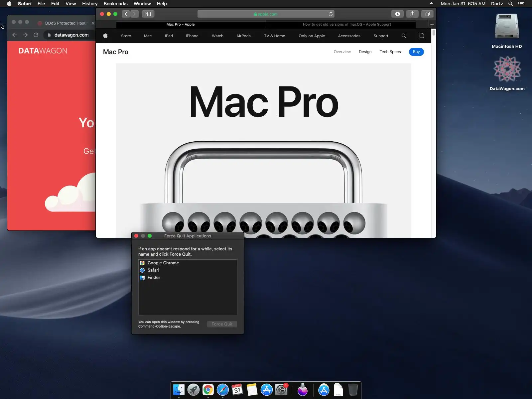The width and height of the screenshot is (532, 399).
Task: Go back in the Chrome window
Action: tap(15, 35)
